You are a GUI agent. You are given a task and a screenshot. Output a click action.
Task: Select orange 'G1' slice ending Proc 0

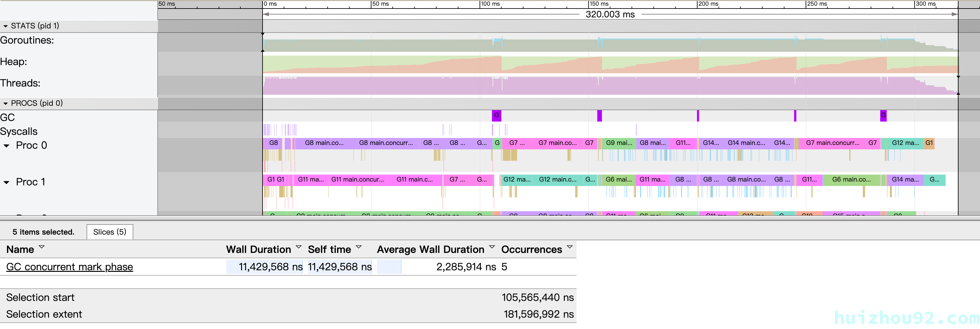pyautogui.click(x=929, y=143)
